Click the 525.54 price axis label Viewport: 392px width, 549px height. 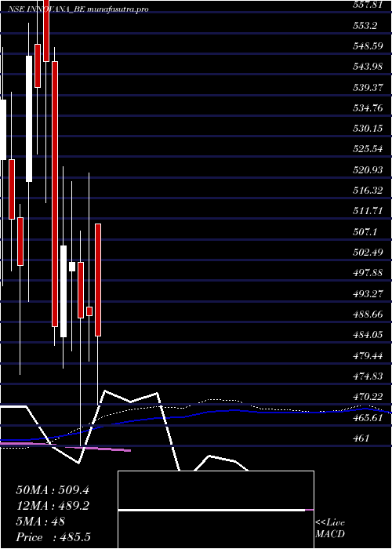click(x=368, y=149)
